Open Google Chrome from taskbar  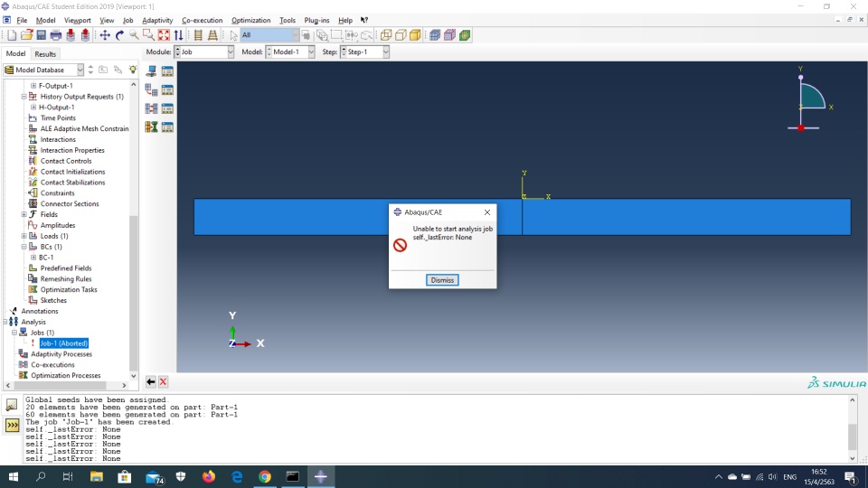pyautogui.click(x=265, y=476)
